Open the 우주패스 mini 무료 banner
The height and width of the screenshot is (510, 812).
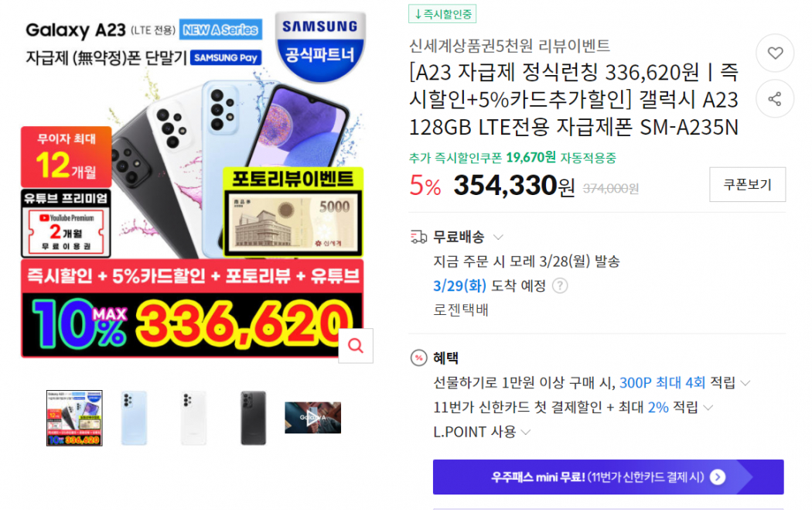click(x=608, y=477)
